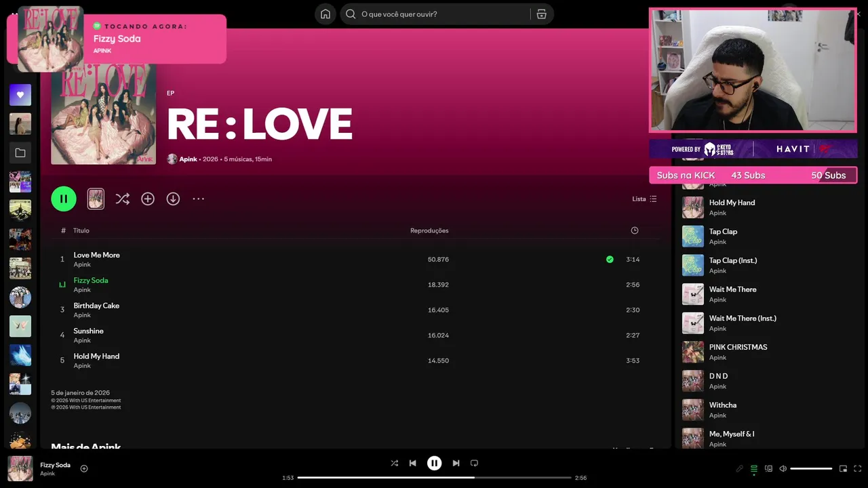
Task: Open the Apink artist link in album header
Action: click(x=188, y=159)
